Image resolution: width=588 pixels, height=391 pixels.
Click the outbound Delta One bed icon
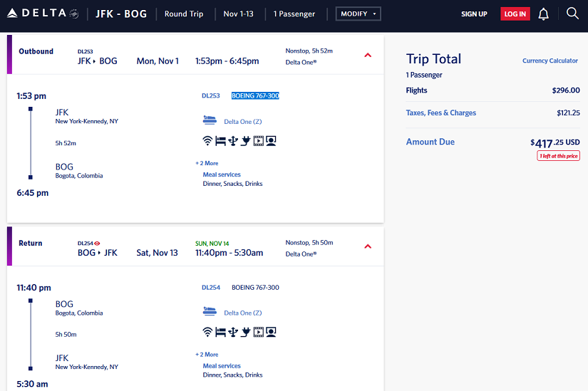[210, 120]
